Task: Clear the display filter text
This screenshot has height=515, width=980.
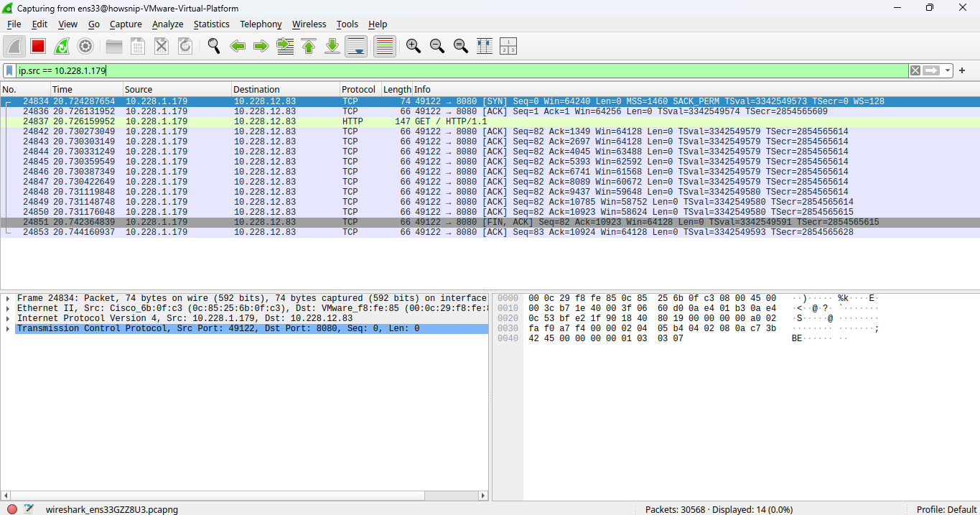Action: click(915, 70)
